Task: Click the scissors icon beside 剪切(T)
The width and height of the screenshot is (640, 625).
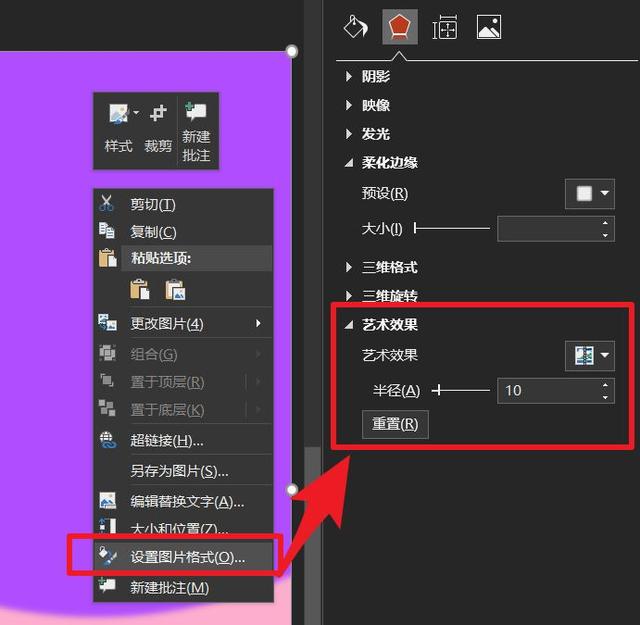Action: pyautogui.click(x=106, y=203)
